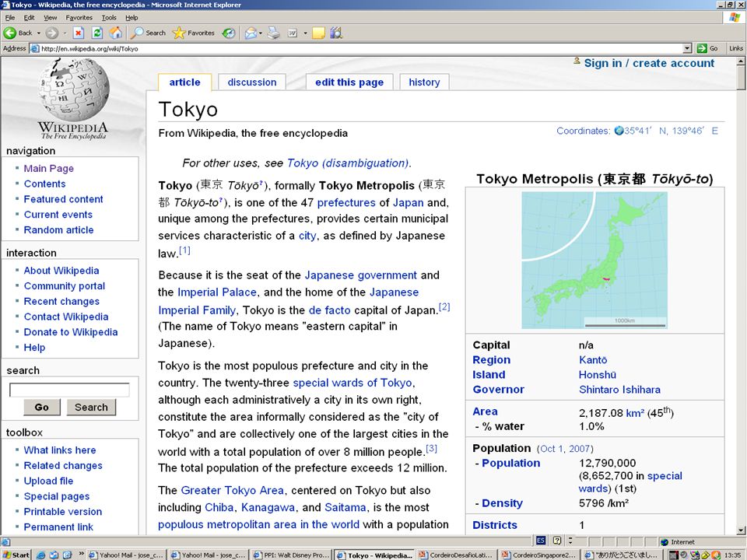The width and height of the screenshot is (747, 560).
Task: Open the edit this page tab
Action: click(349, 82)
